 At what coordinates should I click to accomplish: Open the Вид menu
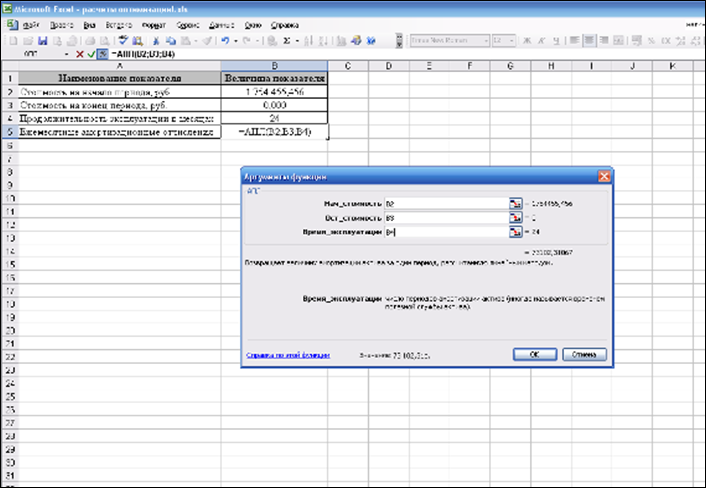pos(90,25)
